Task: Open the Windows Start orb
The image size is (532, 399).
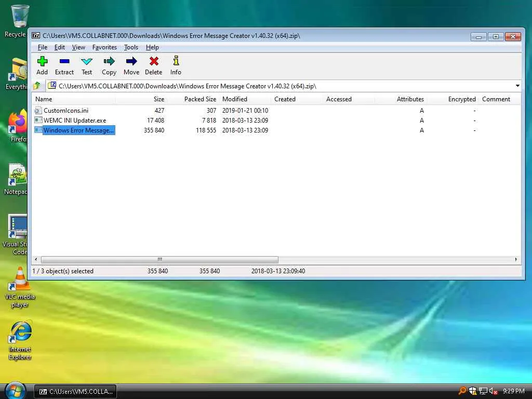Action: coord(15,391)
